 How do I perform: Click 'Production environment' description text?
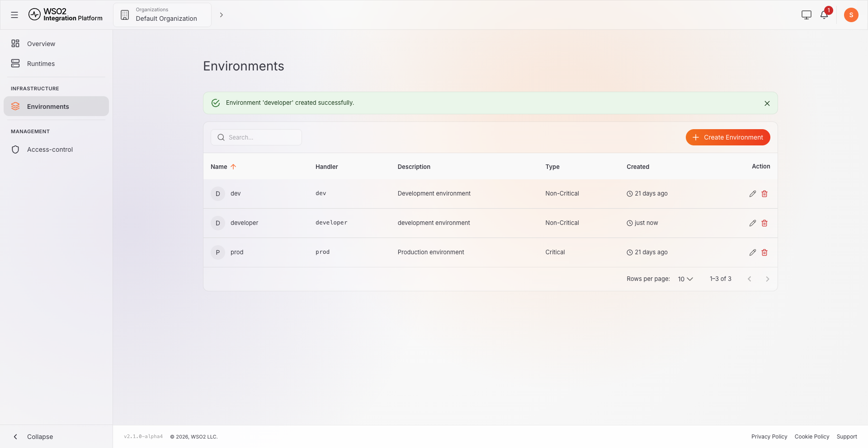click(x=430, y=252)
